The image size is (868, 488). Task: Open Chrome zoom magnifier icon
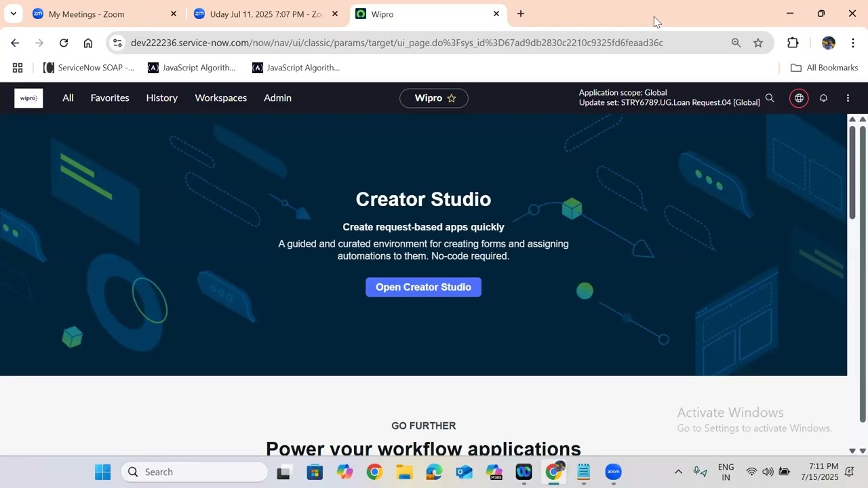coord(736,43)
